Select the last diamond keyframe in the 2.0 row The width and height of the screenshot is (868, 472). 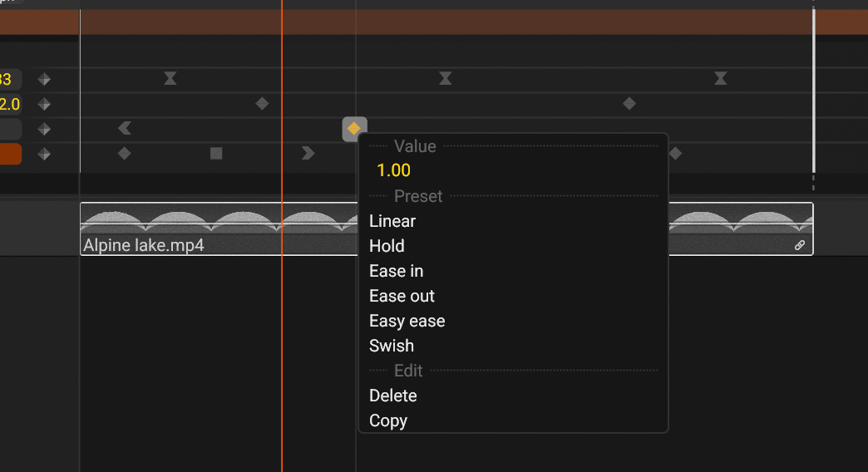tap(629, 104)
